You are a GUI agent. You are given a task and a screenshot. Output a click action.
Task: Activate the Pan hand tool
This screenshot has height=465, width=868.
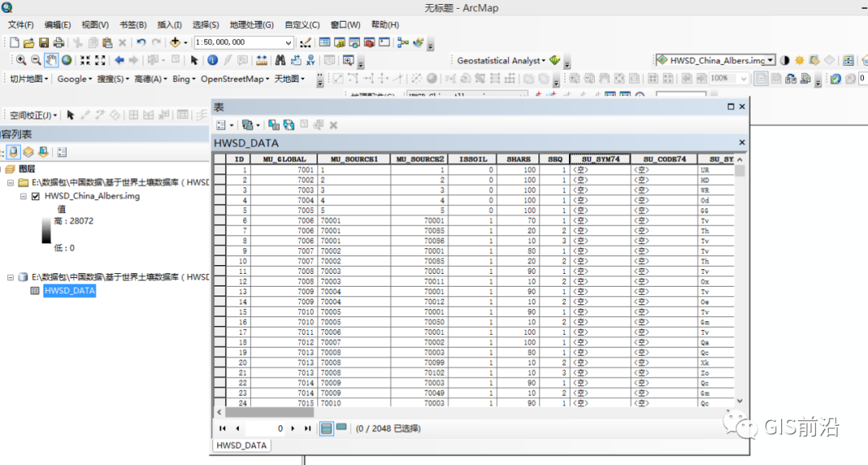[51, 60]
